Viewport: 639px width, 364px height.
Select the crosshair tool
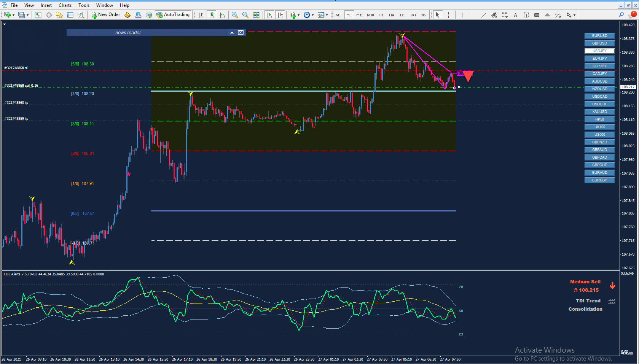click(448, 15)
